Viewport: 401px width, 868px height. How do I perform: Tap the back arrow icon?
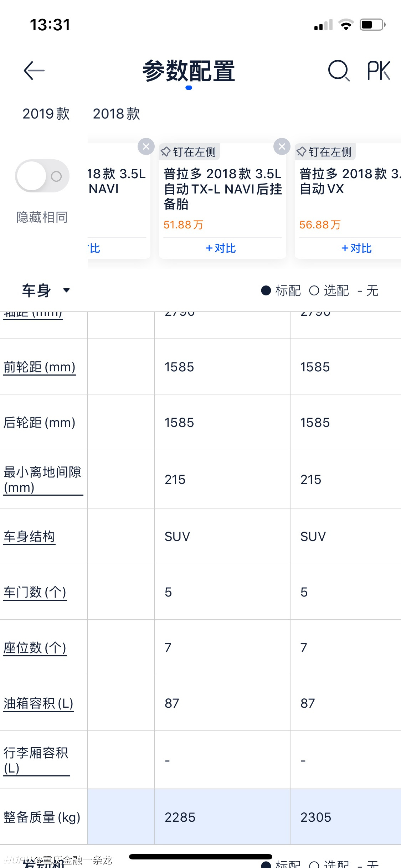click(x=34, y=70)
